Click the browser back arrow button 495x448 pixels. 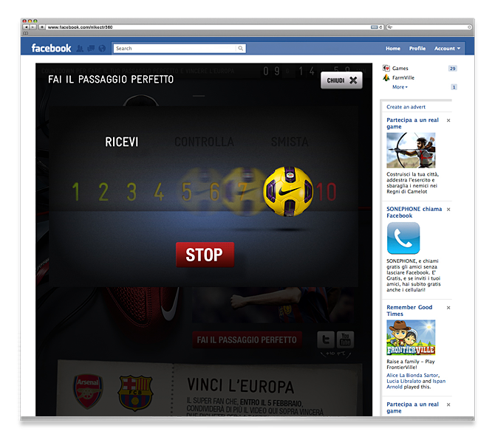tap(26, 27)
